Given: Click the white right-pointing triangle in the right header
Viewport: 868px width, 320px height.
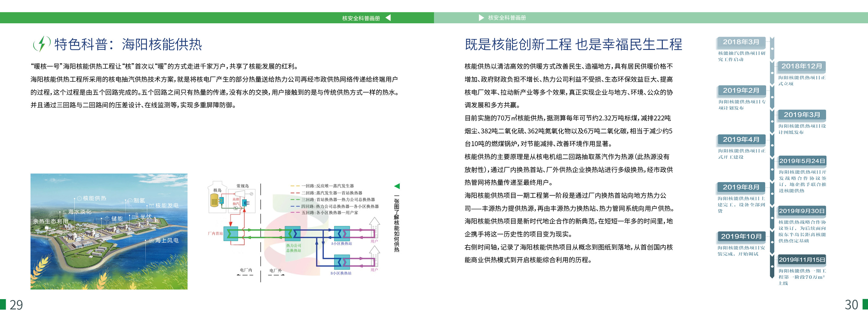Looking at the screenshot, I should click(481, 18).
